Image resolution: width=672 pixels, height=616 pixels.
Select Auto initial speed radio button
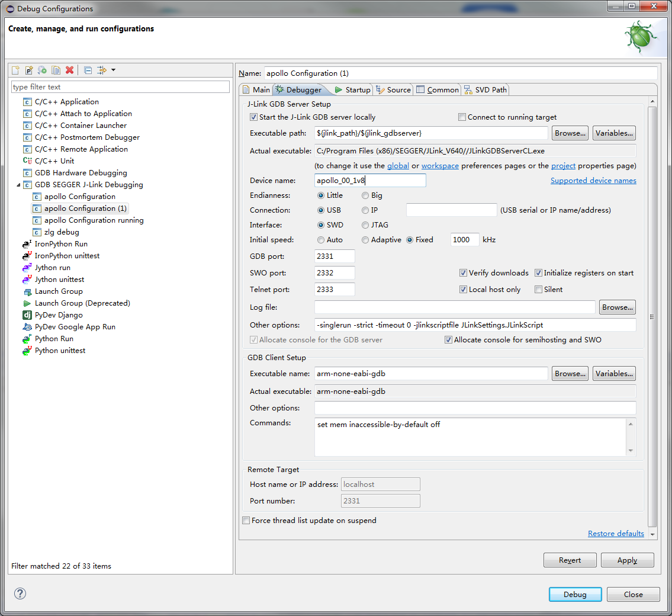320,240
